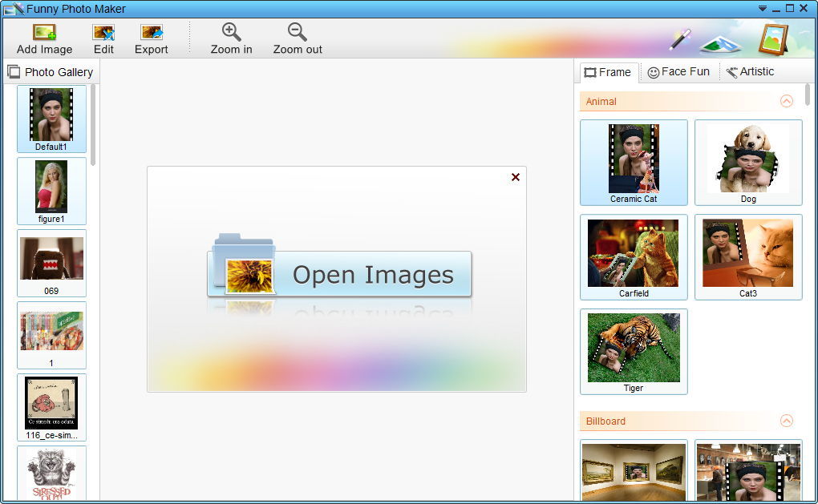Click the Export icon
818x504 pixels.
coord(152,32)
